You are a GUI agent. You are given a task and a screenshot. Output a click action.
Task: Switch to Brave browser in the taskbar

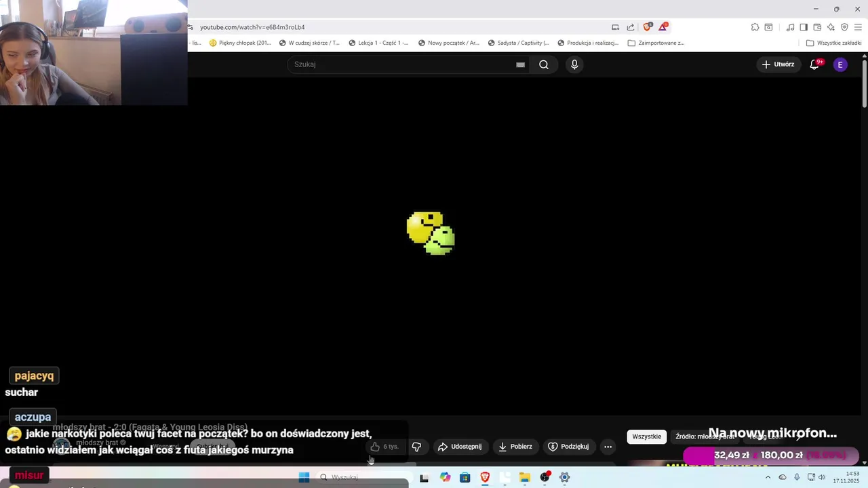485,477
